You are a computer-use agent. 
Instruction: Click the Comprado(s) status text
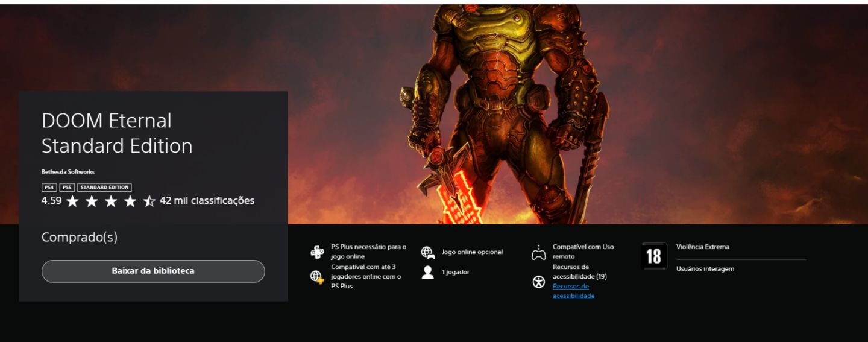click(x=80, y=238)
